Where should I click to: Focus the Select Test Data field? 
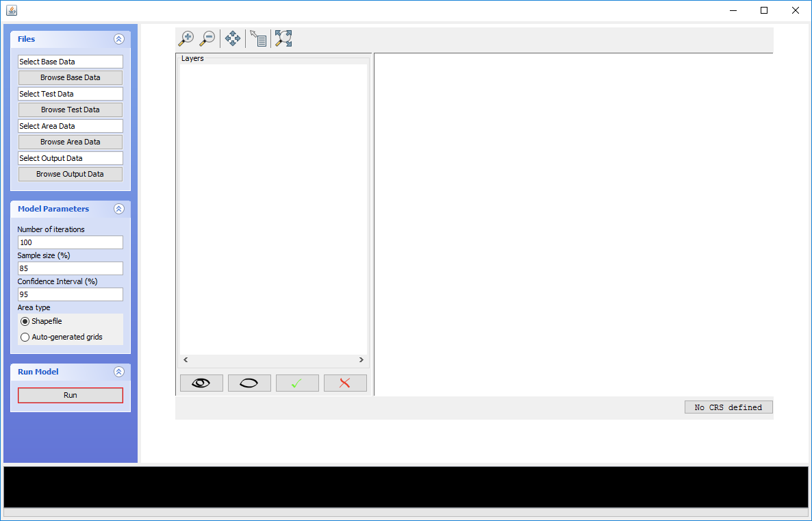(71, 94)
